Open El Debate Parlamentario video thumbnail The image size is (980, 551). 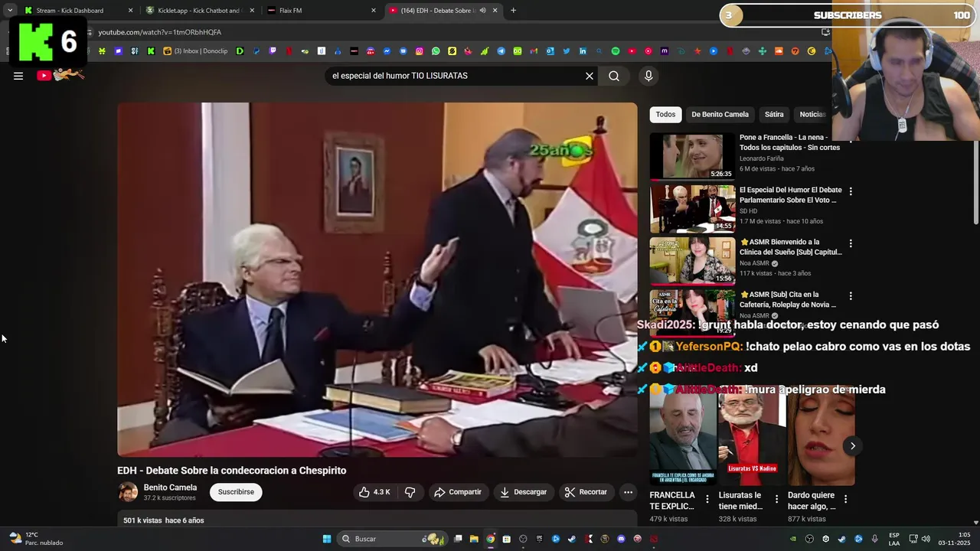pyautogui.click(x=692, y=208)
